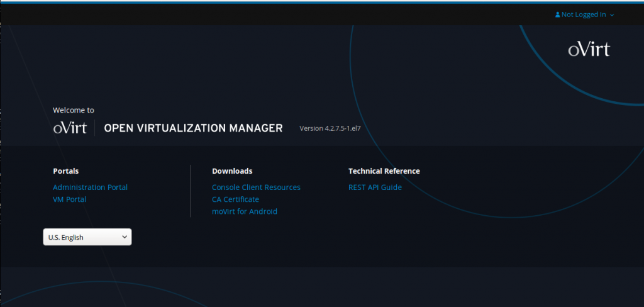Open the Not Logged In menu
Screen dimensions: 644x307
coord(584,15)
